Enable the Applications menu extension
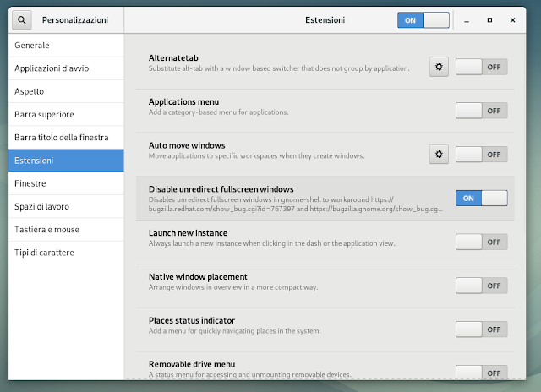Screen dimensions: 541x392 point(481,110)
